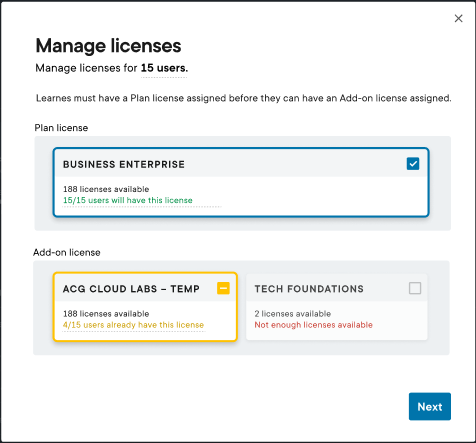Select the Tech Foundations card title
The height and width of the screenshot is (443, 476).
coord(309,289)
